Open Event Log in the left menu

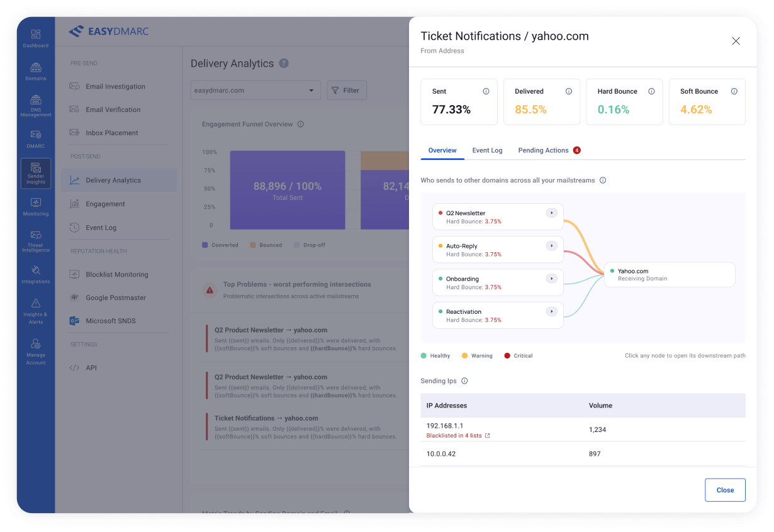pos(119,228)
